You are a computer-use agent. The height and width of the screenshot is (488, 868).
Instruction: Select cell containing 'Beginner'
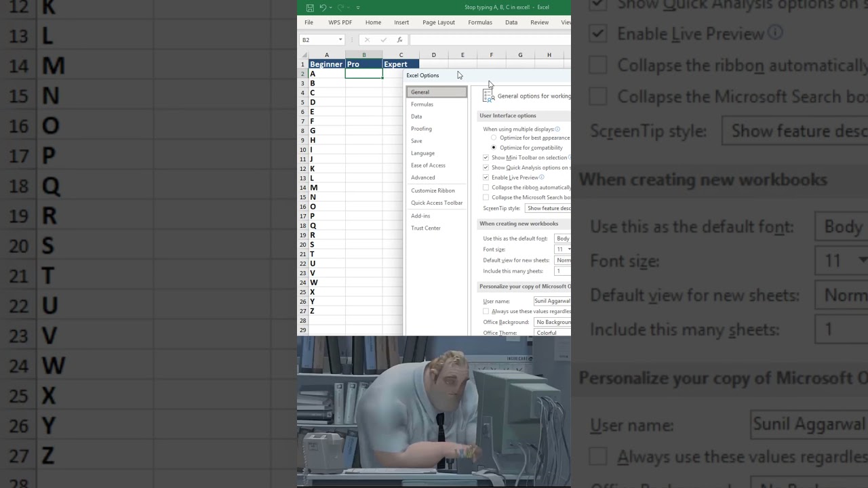327,64
